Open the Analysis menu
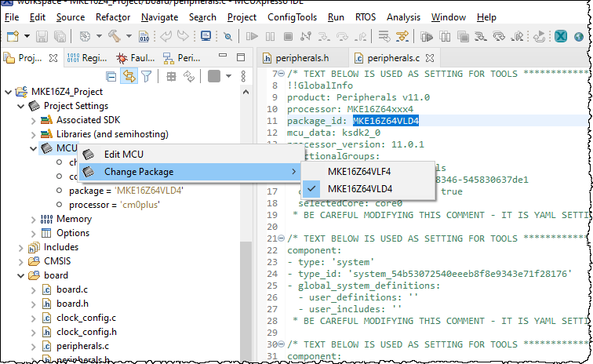Screen dimensions: 593x364 click(403, 17)
